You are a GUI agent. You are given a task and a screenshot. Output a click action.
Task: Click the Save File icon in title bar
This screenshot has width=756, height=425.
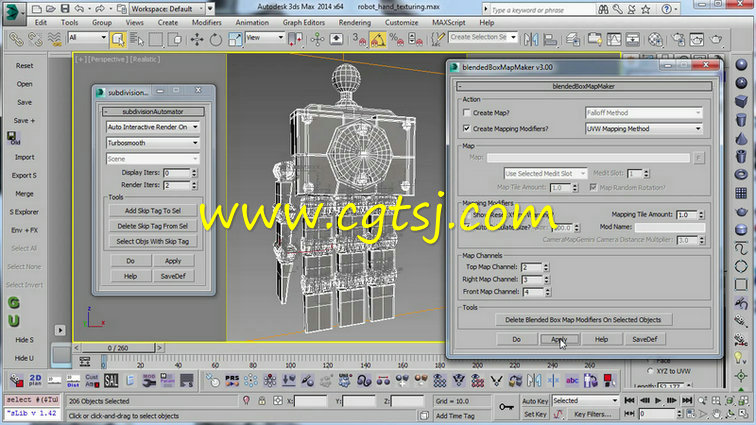[x=64, y=9]
